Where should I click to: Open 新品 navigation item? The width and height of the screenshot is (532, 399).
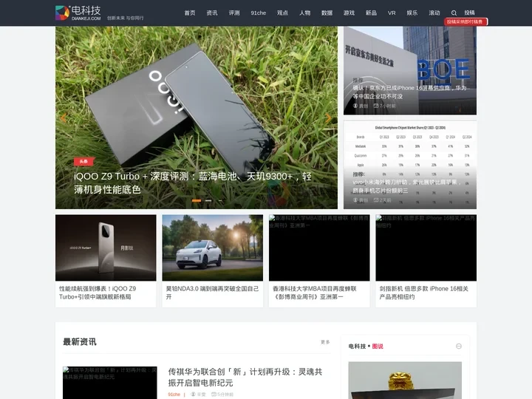[371, 13]
